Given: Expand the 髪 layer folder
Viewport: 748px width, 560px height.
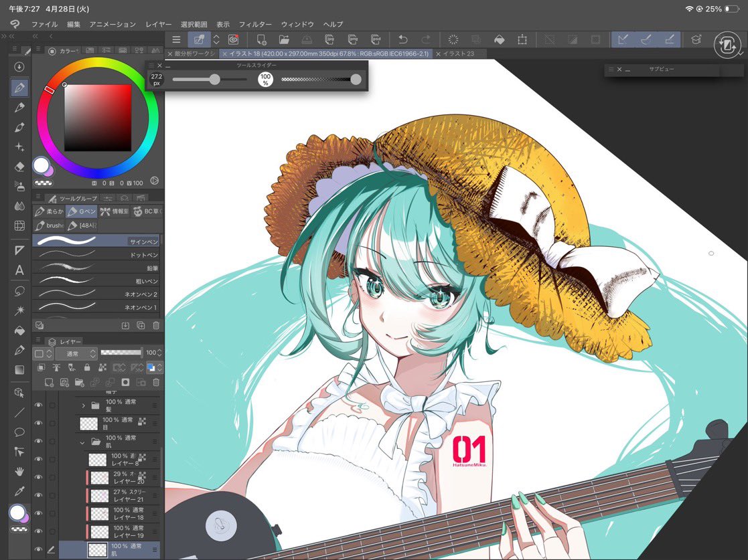Looking at the screenshot, I should coord(83,405).
